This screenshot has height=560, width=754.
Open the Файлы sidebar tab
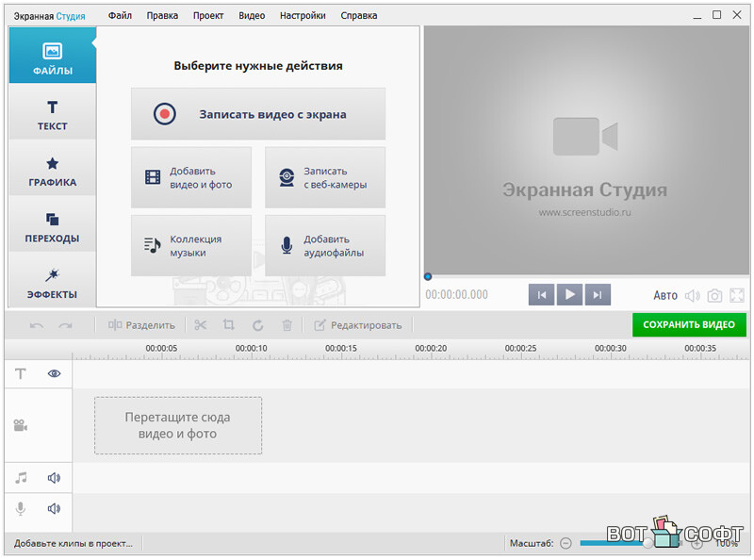click(53, 55)
